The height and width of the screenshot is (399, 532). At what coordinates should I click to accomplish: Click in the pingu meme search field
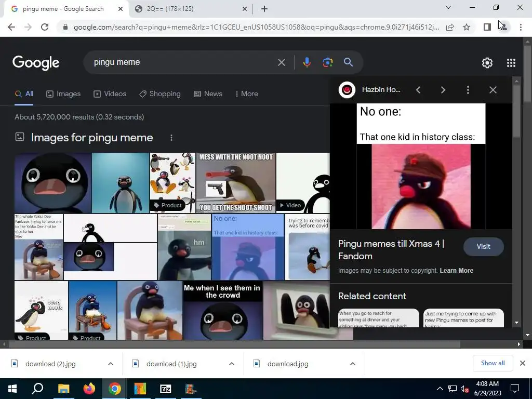(x=183, y=62)
